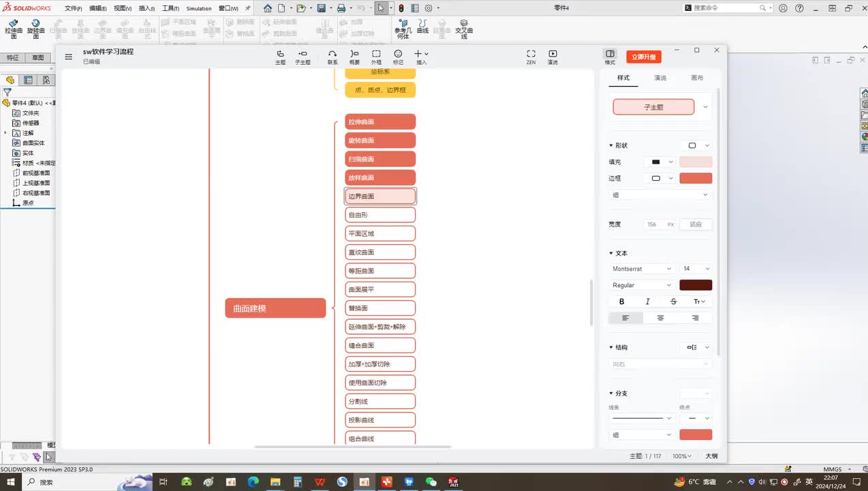Collapse the 形状 section
The height and width of the screenshot is (491, 868).
coord(611,145)
